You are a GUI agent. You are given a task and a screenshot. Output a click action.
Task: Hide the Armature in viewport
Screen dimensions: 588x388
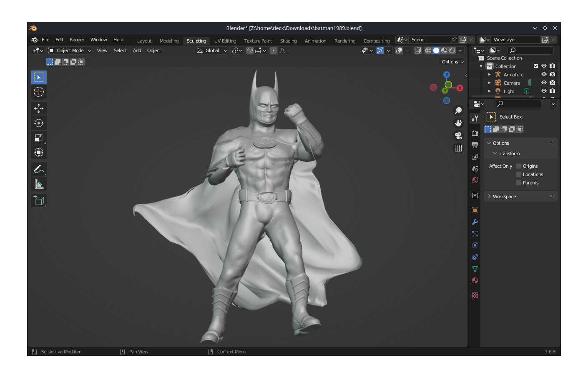[x=544, y=74]
